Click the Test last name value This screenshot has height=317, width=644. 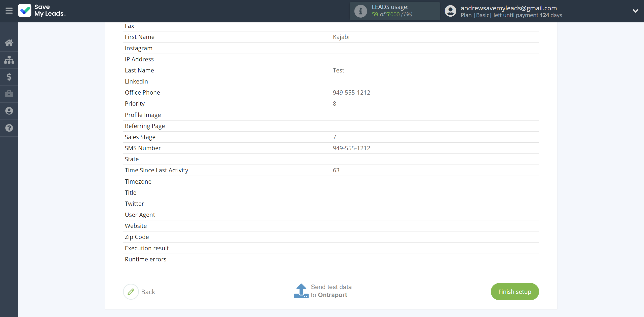click(x=338, y=70)
